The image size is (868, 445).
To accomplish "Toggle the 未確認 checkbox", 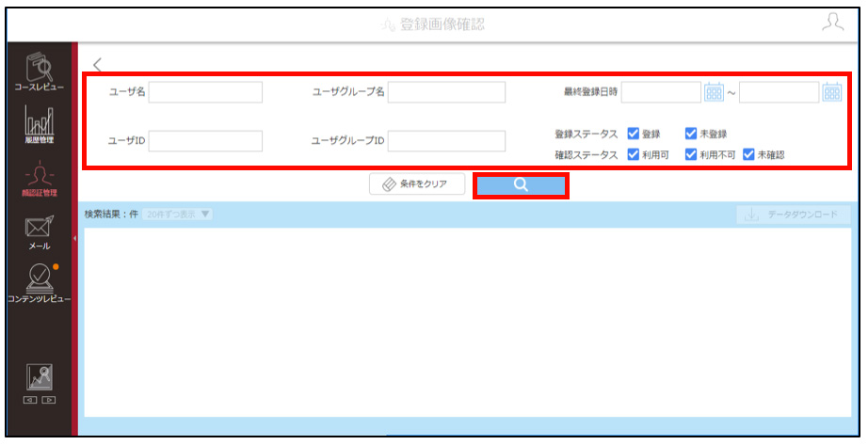I will point(748,154).
